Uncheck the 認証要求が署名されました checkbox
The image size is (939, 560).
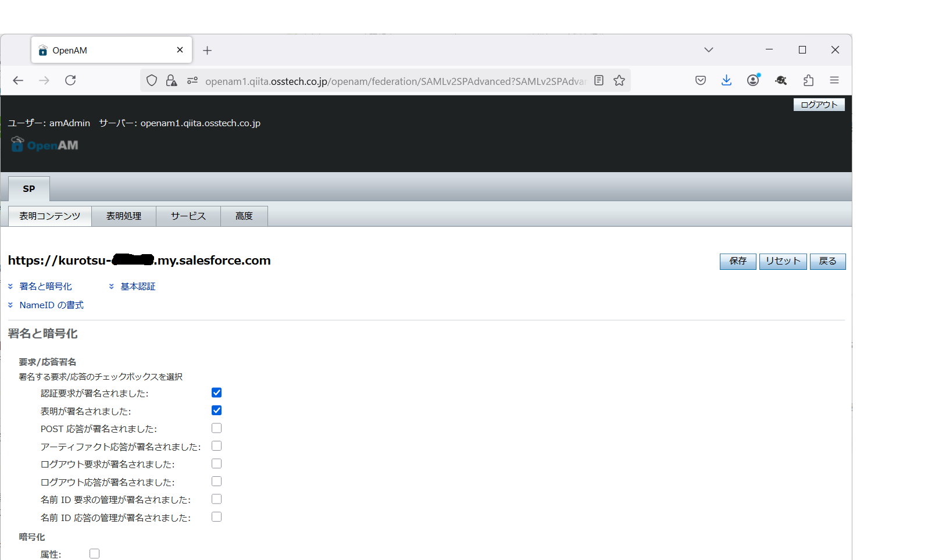pos(216,393)
